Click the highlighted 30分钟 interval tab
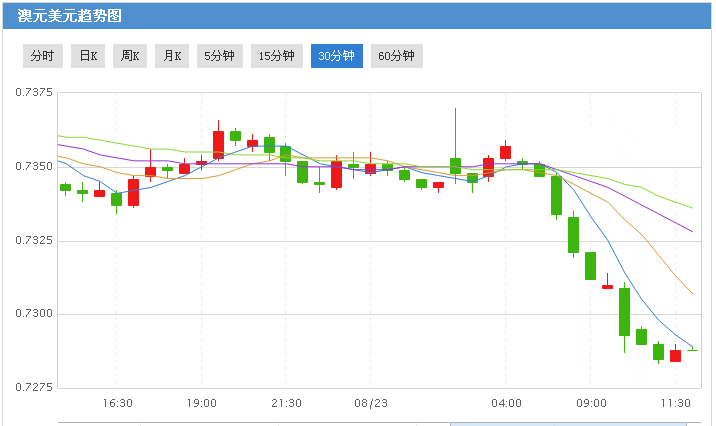 (x=336, y=56)
